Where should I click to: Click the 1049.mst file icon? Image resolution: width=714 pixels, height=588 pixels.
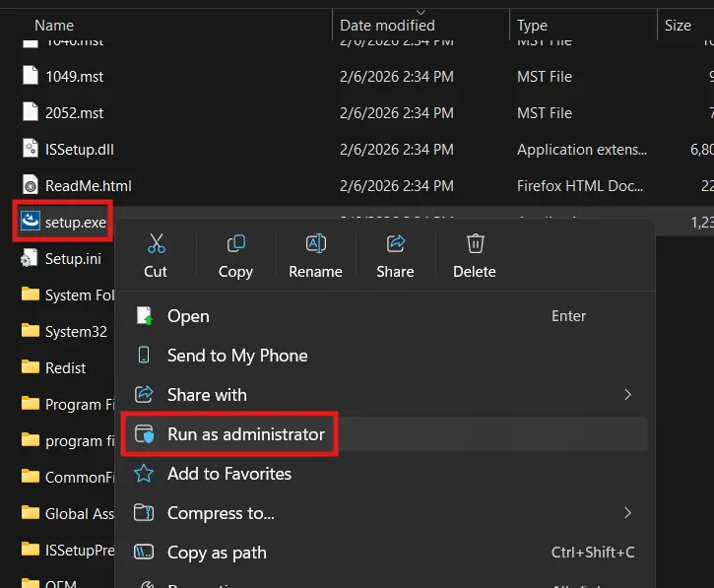[31, 75]
